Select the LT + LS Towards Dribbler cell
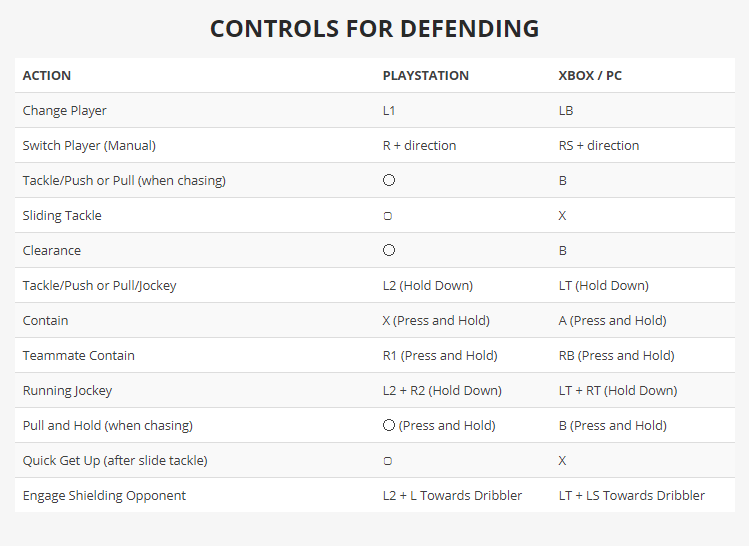 pyautogui.click(x=632, y=495)
